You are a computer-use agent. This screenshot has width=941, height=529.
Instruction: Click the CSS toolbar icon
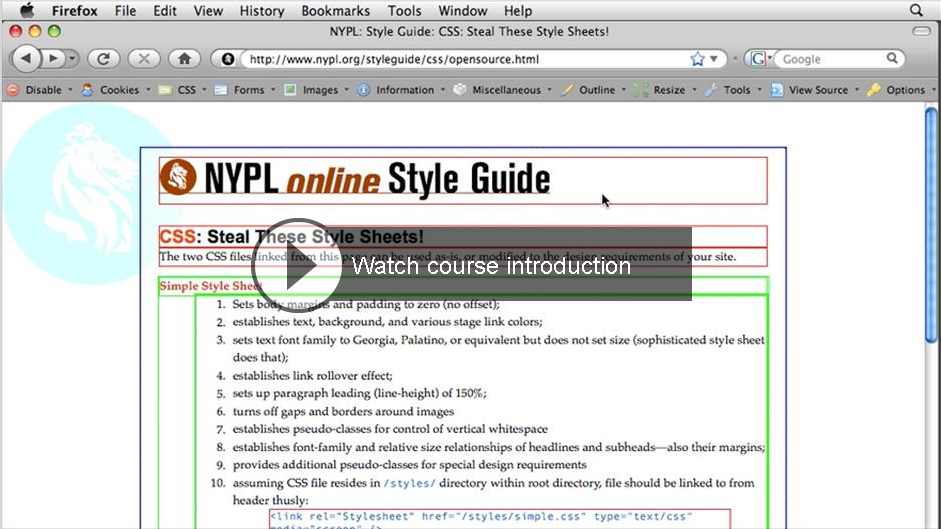[164, 90]
